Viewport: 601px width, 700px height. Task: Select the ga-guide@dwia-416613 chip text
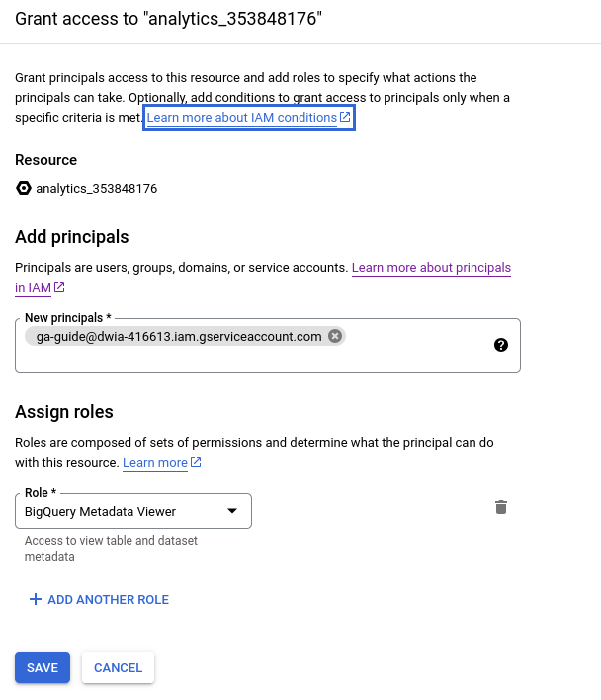tap(179, 336)
